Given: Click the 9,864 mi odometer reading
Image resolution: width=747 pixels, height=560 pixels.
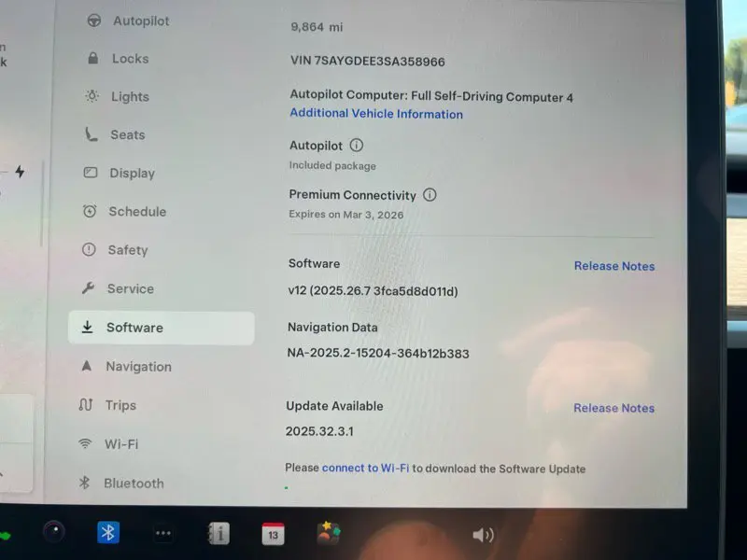Looking at the screenshot, I should pyautogui.click(x=317, y=27).
